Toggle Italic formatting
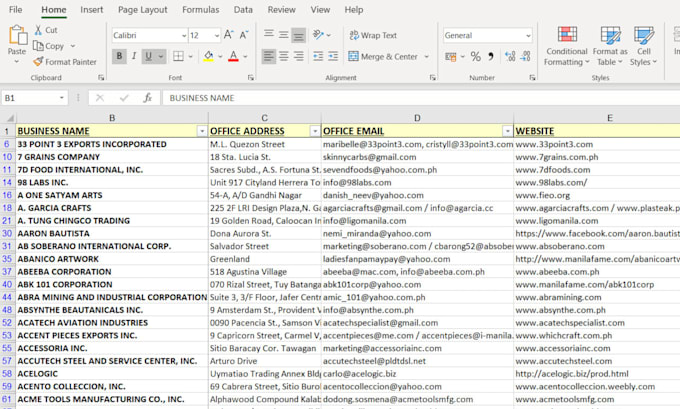Screen dimensions: 680x409 point(134,56)
